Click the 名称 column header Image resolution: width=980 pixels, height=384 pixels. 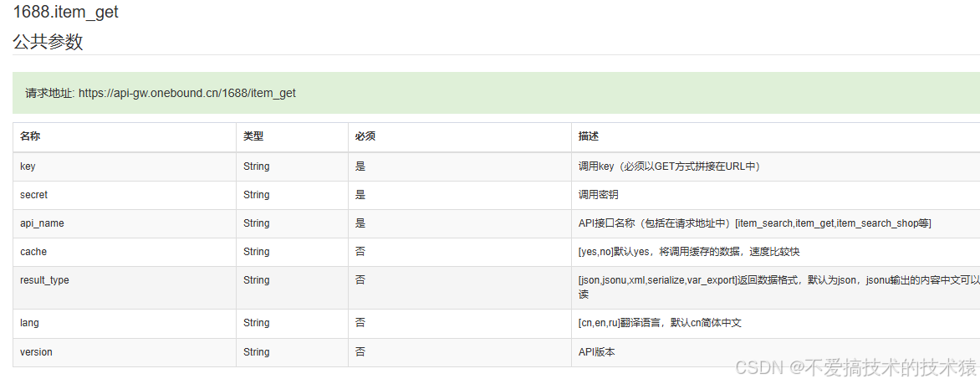tap(30, 136)
